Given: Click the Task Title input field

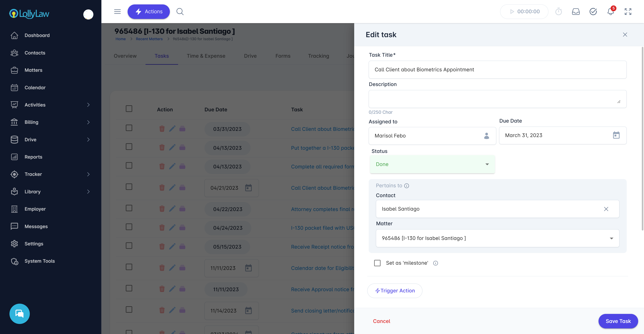Looking at the screenshot, I should tap(497, 70).
